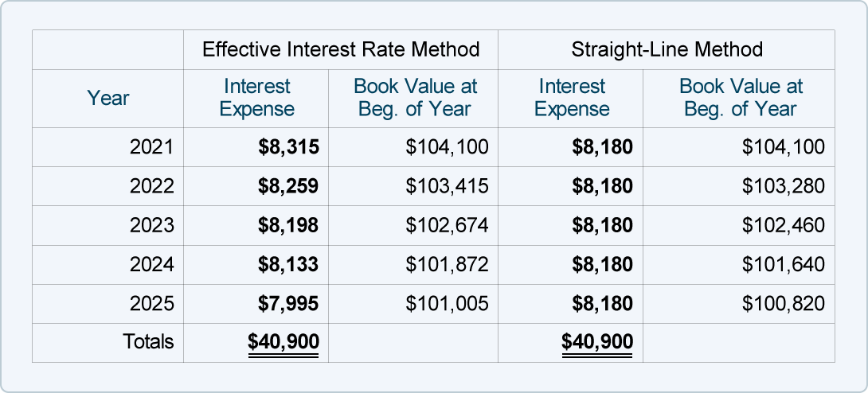Select the Totals row label

(148, 342)
